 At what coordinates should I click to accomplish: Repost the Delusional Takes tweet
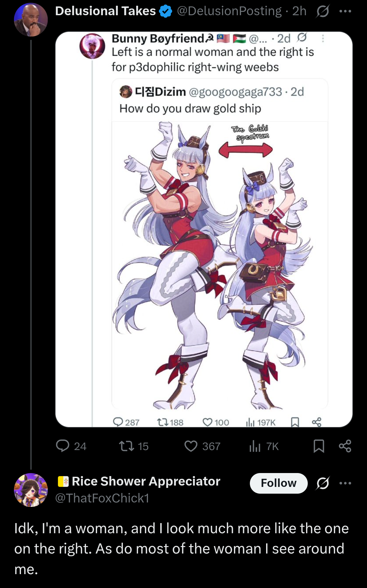pyautogui.click(x=134, y=446)
